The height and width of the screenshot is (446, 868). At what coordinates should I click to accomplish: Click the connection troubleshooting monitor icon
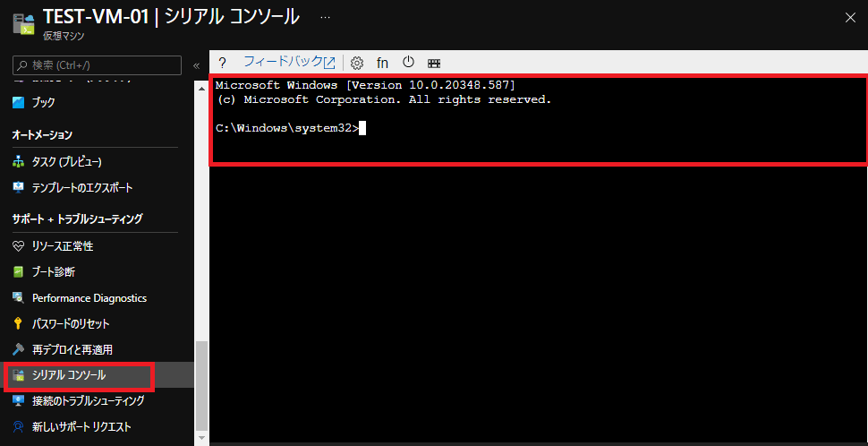(x=18, y=400)
